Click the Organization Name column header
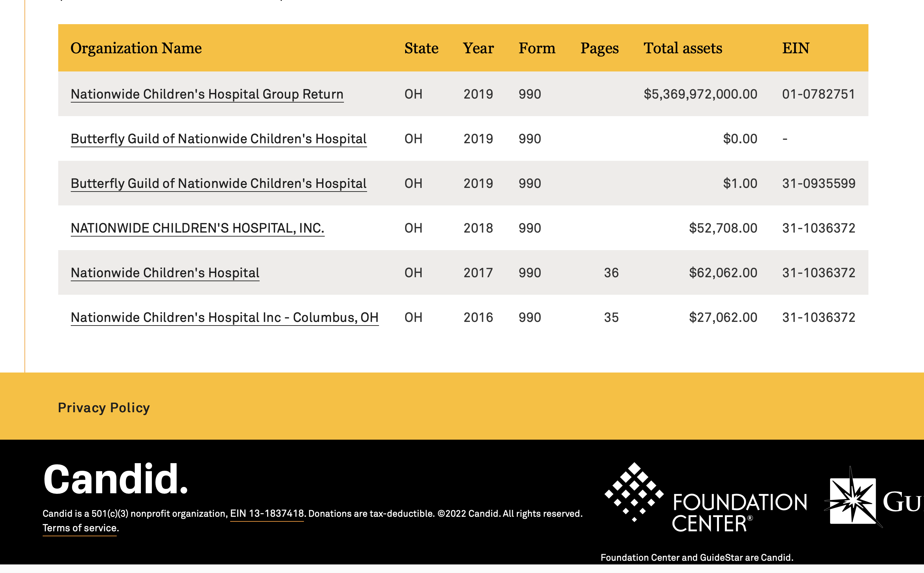924x573 pixels. [136, 48]
